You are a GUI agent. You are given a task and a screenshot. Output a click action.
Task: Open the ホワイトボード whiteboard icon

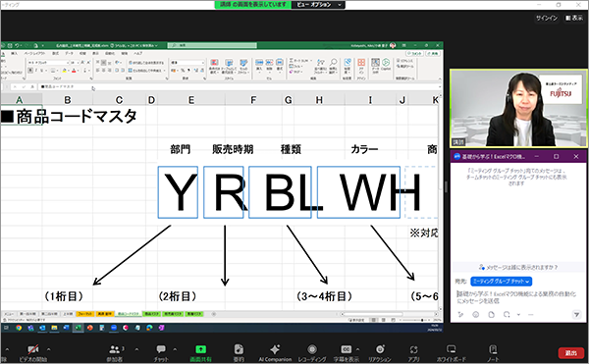tap(452, 349)
